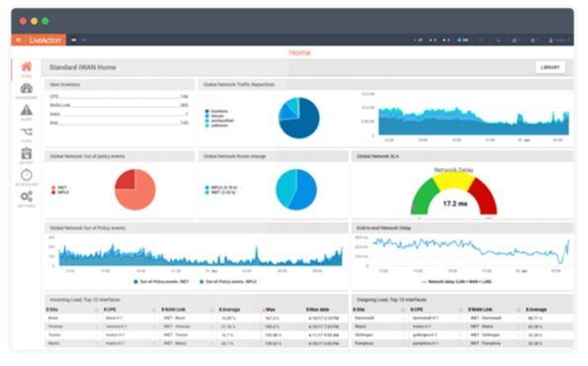Select the Göttingen row in Outgoing Load table
The width and height of the screenshot is (588, 366).
click(x=462, y=335)
